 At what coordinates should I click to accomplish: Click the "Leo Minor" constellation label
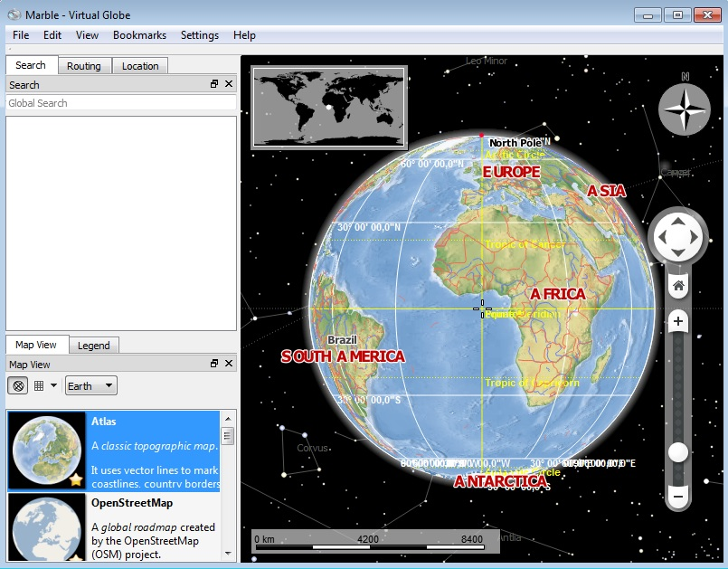[x=487, y=61]
